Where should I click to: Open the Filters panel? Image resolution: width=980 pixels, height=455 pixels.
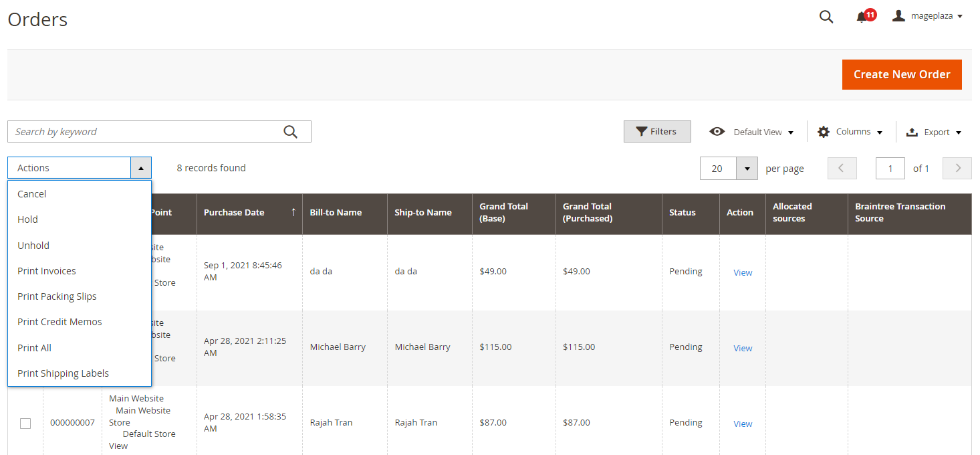[x=657, y=132]
